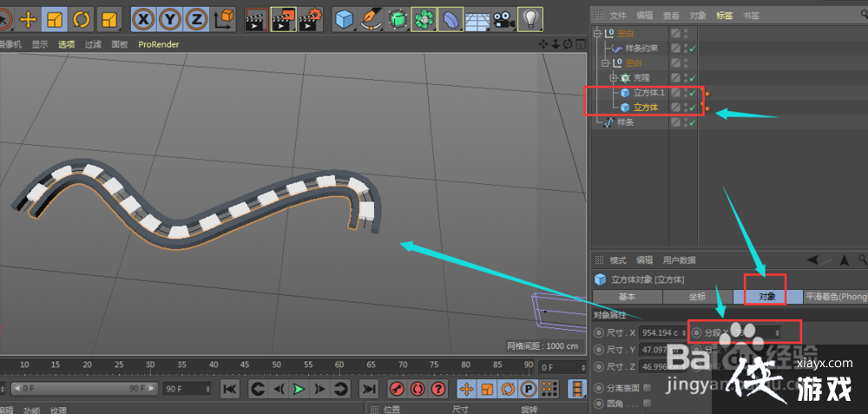Click the viewport orbit navigation icon
Screen dimensions: 868x414
coord(568,44)
